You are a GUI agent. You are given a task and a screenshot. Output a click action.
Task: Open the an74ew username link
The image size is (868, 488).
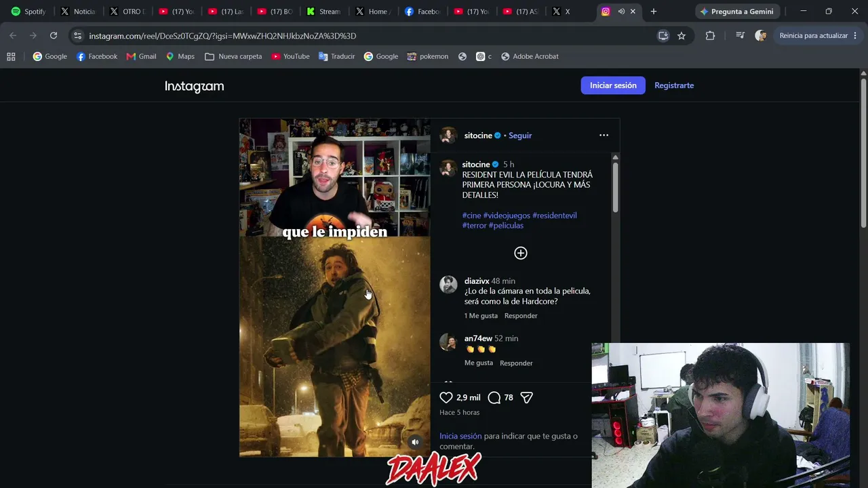point(478,339)
